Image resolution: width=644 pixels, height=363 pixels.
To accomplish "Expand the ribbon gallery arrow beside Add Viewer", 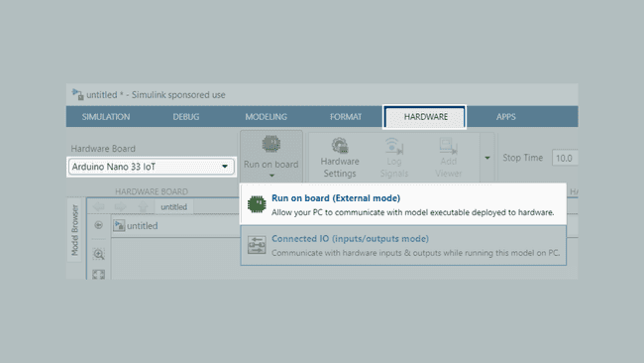I will (487, 158).
